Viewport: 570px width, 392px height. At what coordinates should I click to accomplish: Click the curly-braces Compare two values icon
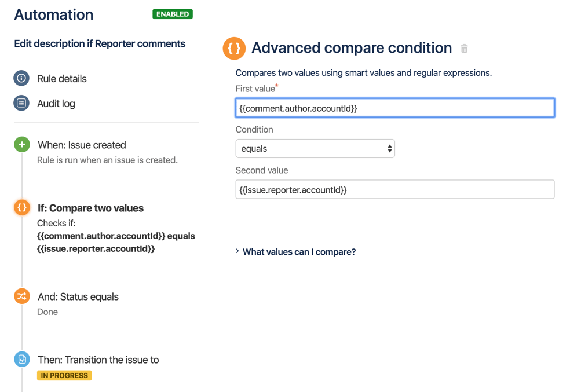pos(21,207)
